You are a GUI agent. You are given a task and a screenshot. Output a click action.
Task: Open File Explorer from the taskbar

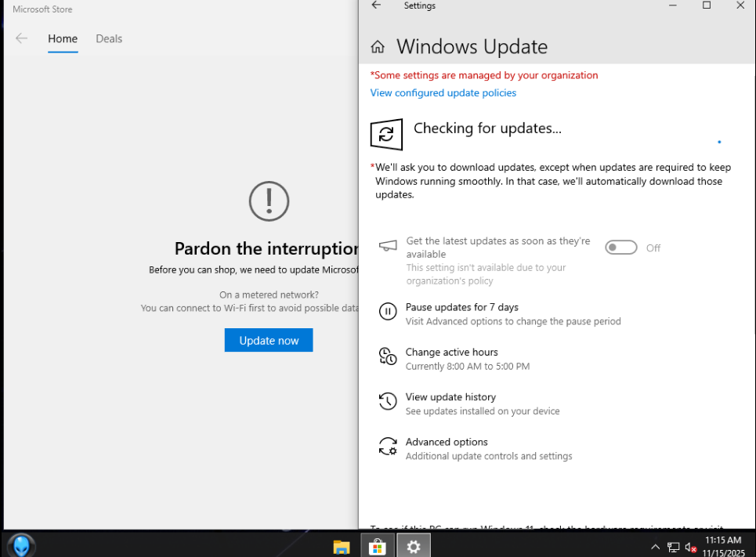click(342, 546)
